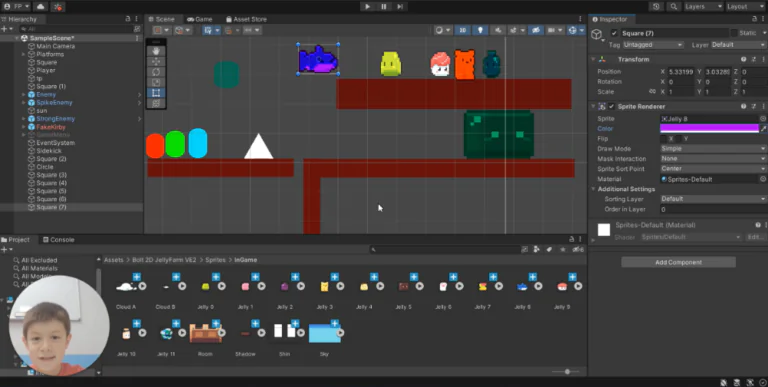This screenshot has width=768, height=387.
Task: Open the Tag dropdown
Action: tap(653, 45)
